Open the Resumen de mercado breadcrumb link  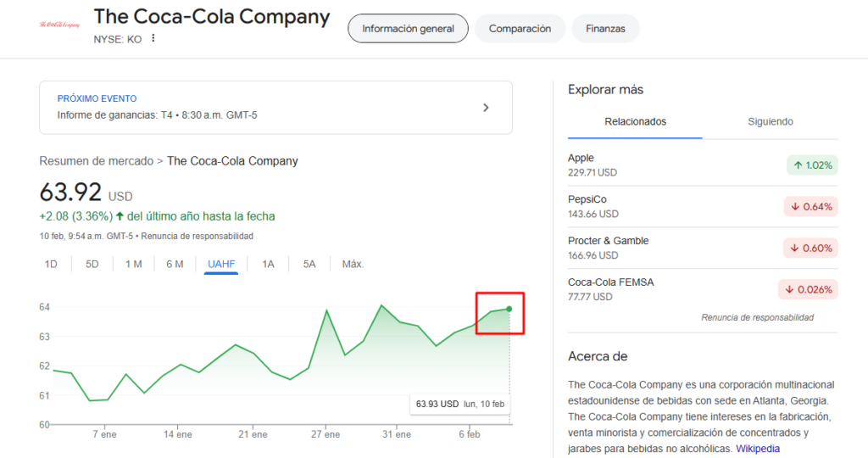(x=97, y=161)
